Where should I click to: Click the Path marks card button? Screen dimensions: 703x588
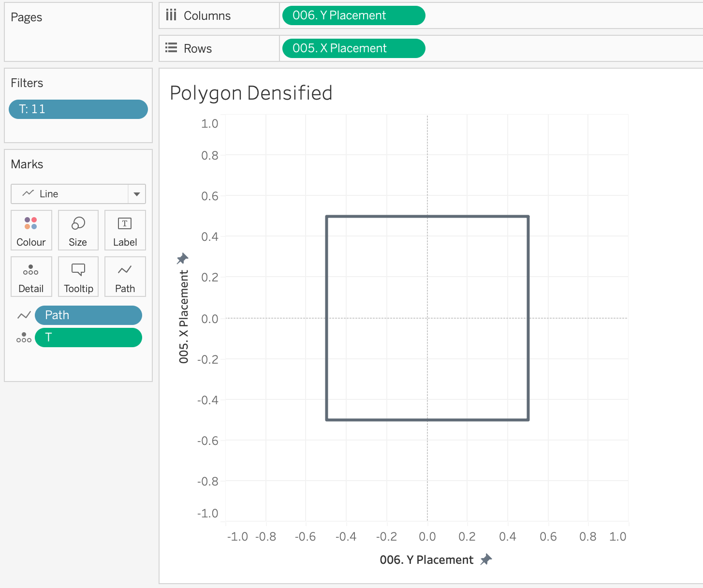[125, 277]
